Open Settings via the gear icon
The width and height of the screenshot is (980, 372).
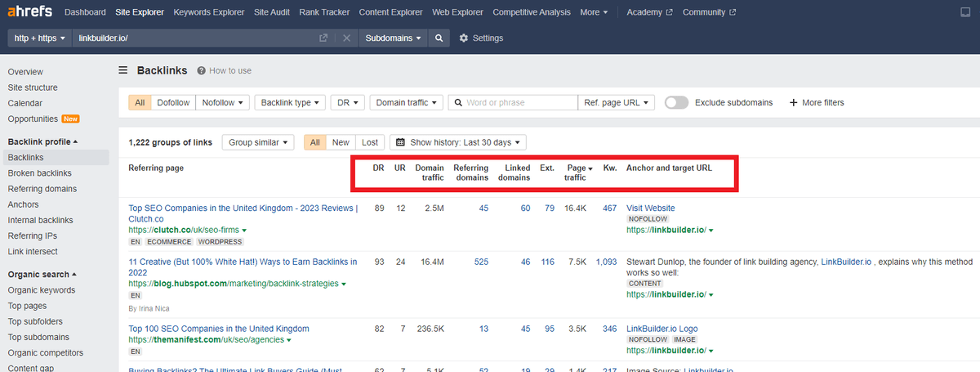464,38
